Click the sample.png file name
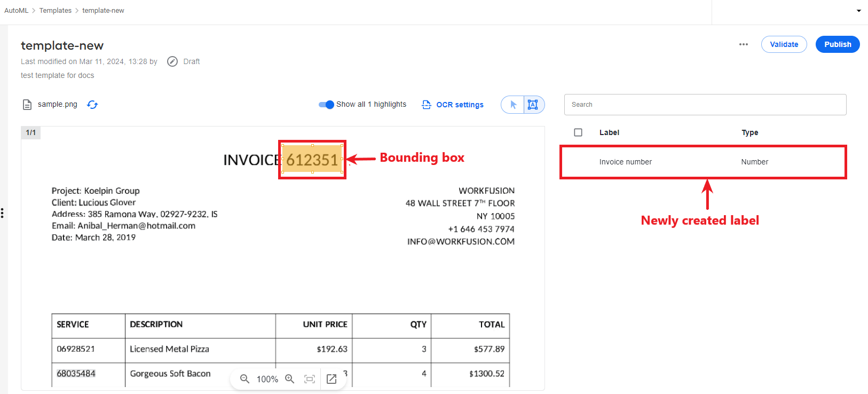This screenshot has height=394, width=868. coord(58,105)
